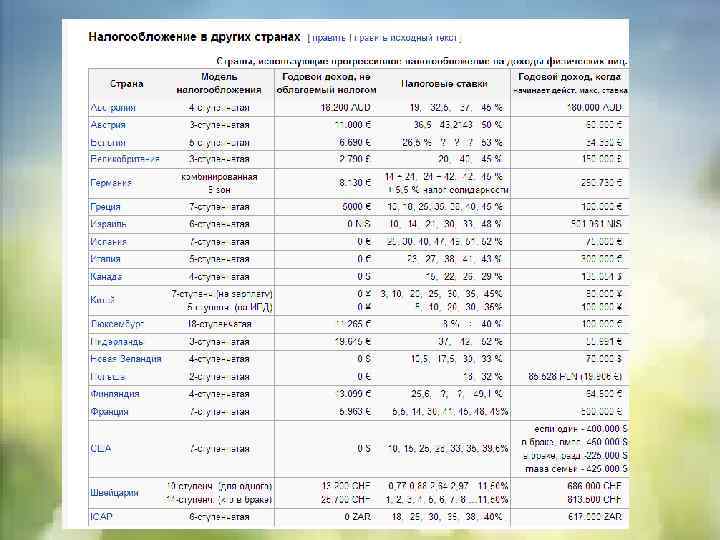Viewport: 720px width, 540px height.
Task: Click '10, 15, 25, 28, 33, 35, 39,6%' rates for США
Action: [448, 449]
